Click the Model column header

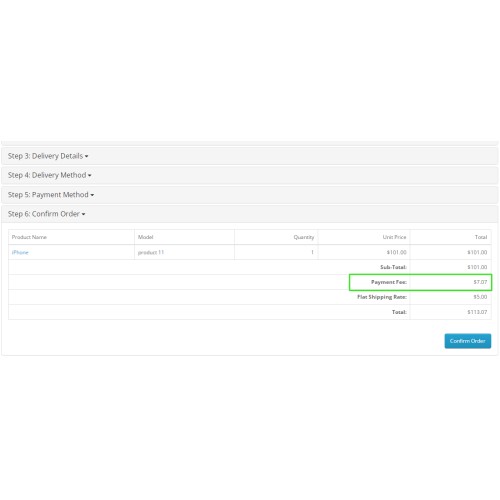145,237
